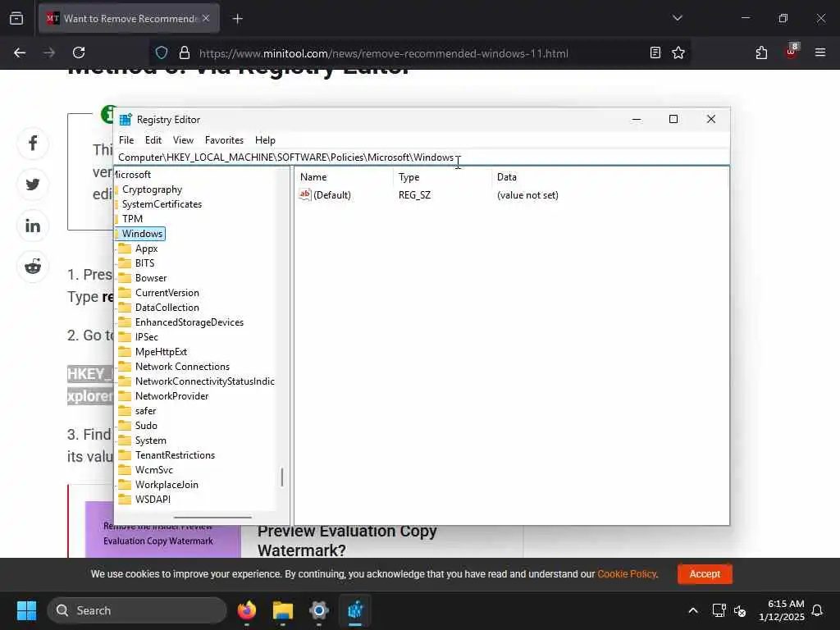Click the DataCollection folder icon
This screenshot has width=840, height=630.
(x=125, y=308)
